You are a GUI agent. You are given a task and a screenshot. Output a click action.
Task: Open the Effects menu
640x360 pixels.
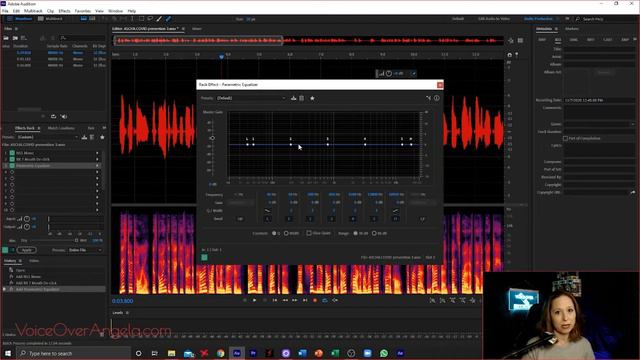coord(64,11)
